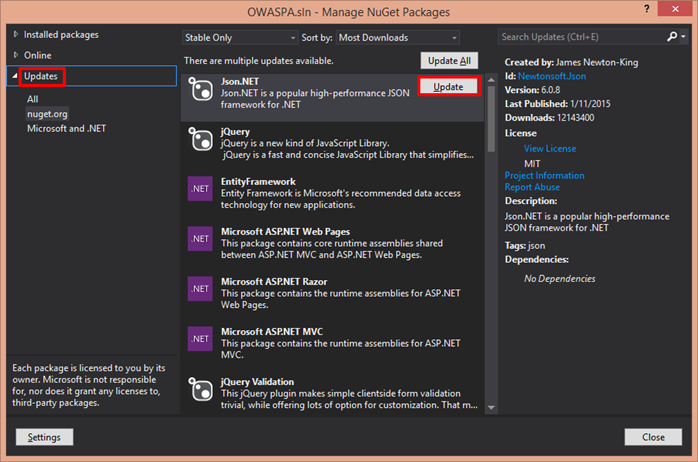This screenshot has height=462, width=698.
Task: Click the Report Abuse link
Action: pyautogui.click(x=532, y=187)
